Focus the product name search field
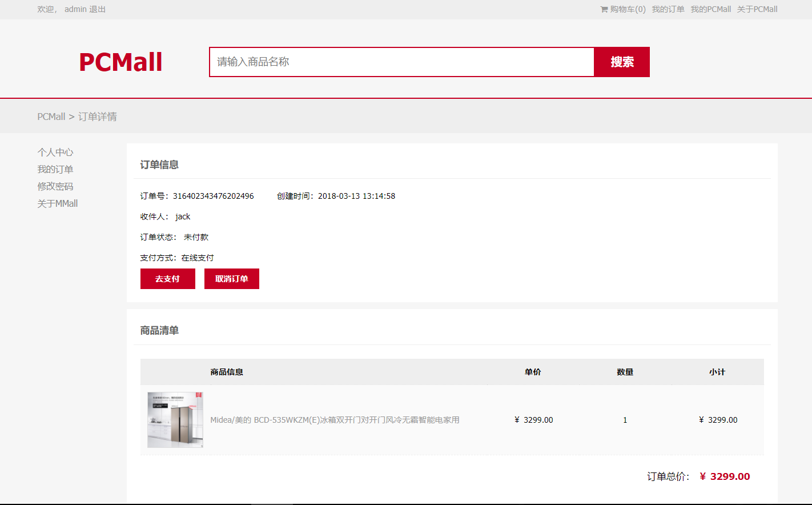The height and width of the screenshot is (505, 812). (x=401, y=62)
